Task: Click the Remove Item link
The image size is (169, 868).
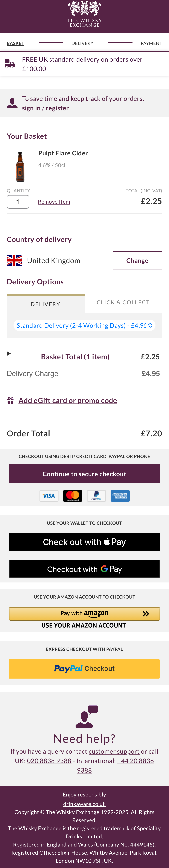Action: (x=54, y=202)
